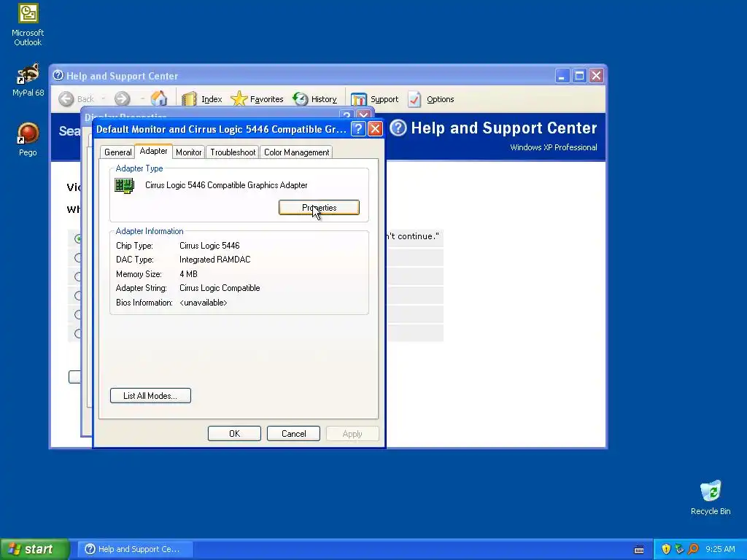Open the Index in Help and Support Center

202,99
